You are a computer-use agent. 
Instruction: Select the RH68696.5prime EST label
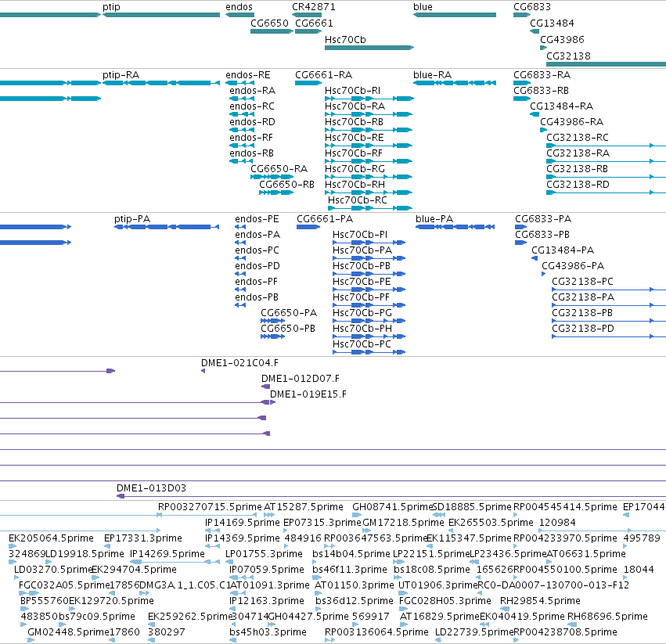pyautogui.click(x=608, y=617)
